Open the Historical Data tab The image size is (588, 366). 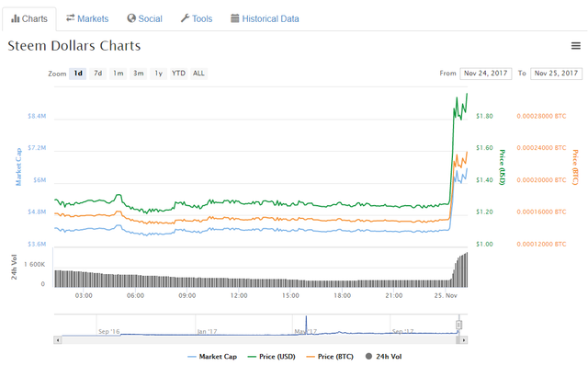tap(265, 18)
